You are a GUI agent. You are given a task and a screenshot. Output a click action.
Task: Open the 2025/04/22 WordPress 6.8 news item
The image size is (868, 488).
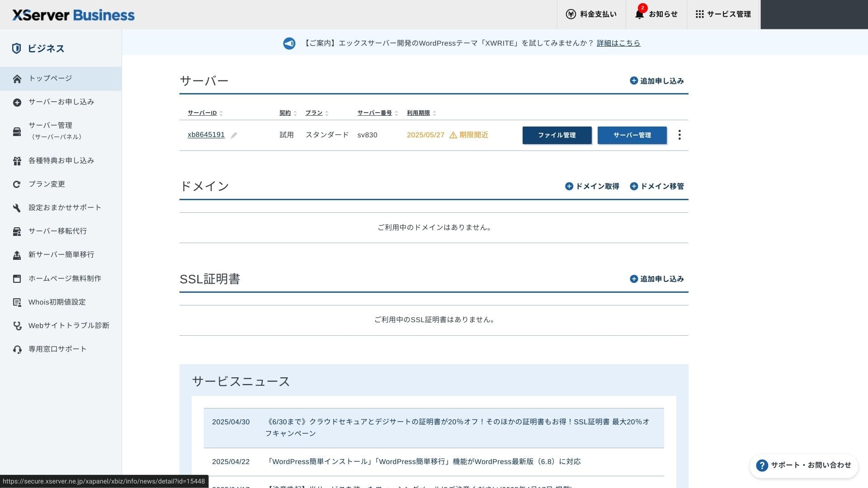point(434,462)
